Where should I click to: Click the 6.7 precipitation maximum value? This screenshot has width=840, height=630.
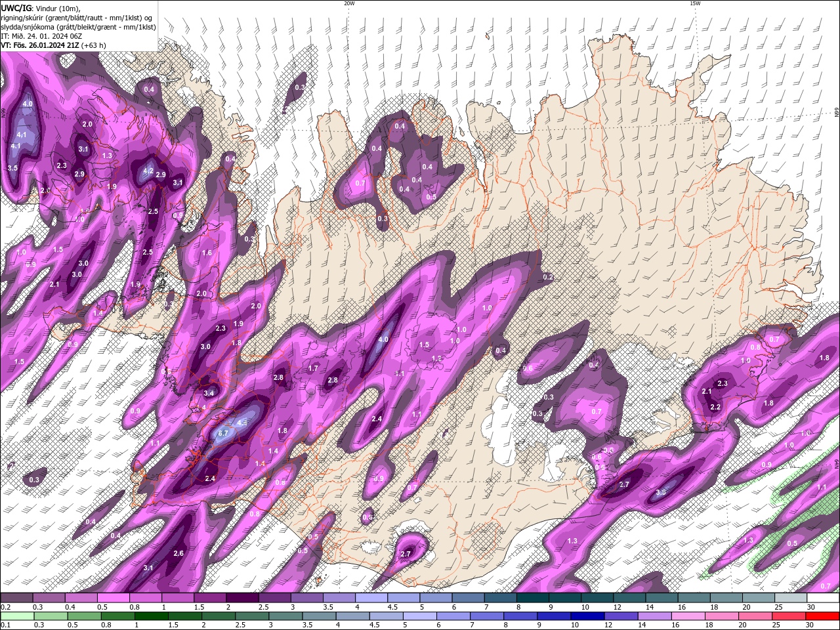pyautogui.click(x=222, y=433)
